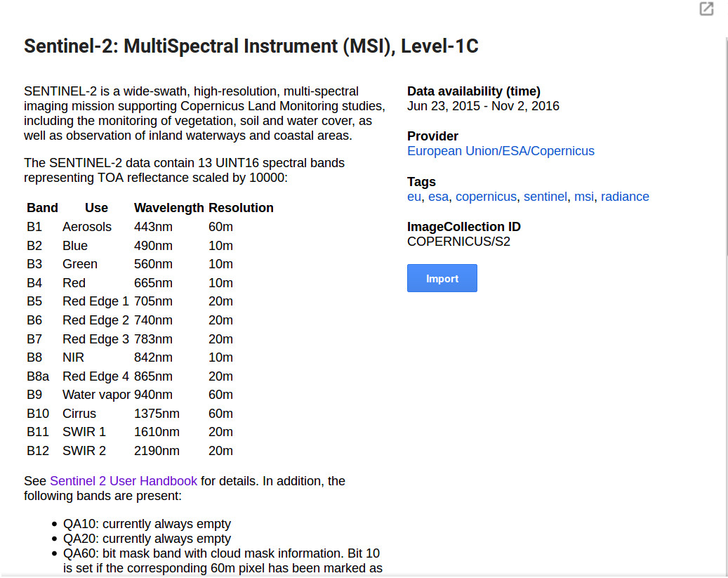Open European Union/ESA/Copernicus provider link
The image size is (728, 578).
click(501, 151)
